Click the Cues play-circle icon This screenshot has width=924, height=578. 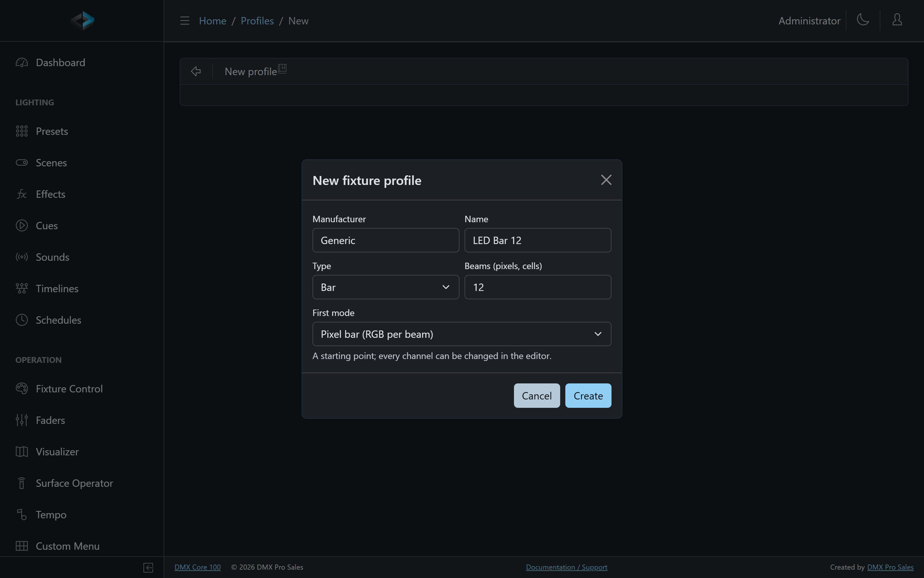tap(22, 225)
